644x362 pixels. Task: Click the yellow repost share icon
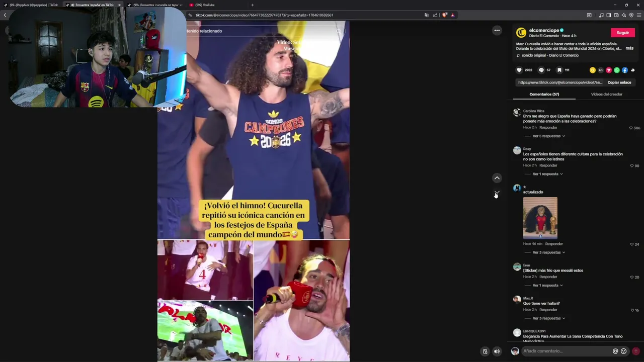[x=593, y=70]
